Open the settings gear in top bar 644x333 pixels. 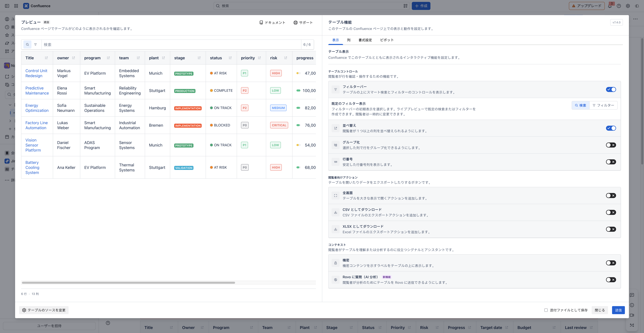pyautogui.click(x=628, y=6)
